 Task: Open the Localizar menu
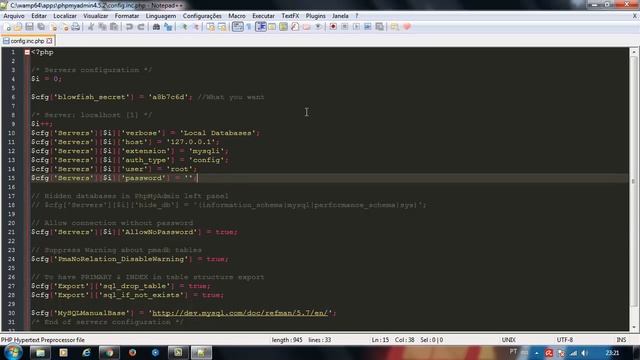point(65,16)
